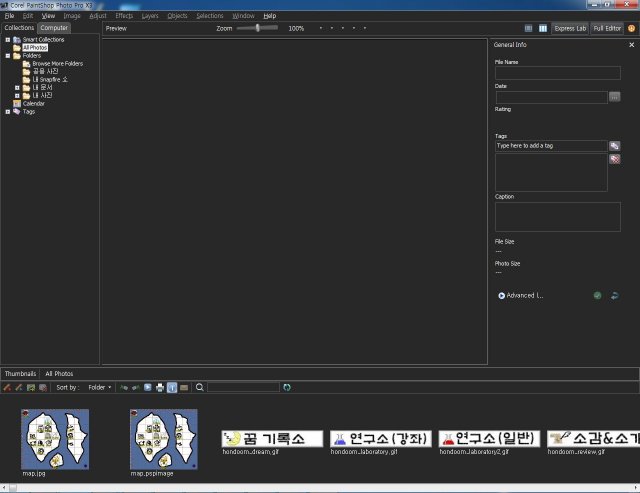The image size is (640, 493).
Task: Click the thumbnail strip horizontal scrollbar
Action: pos(320,488)
